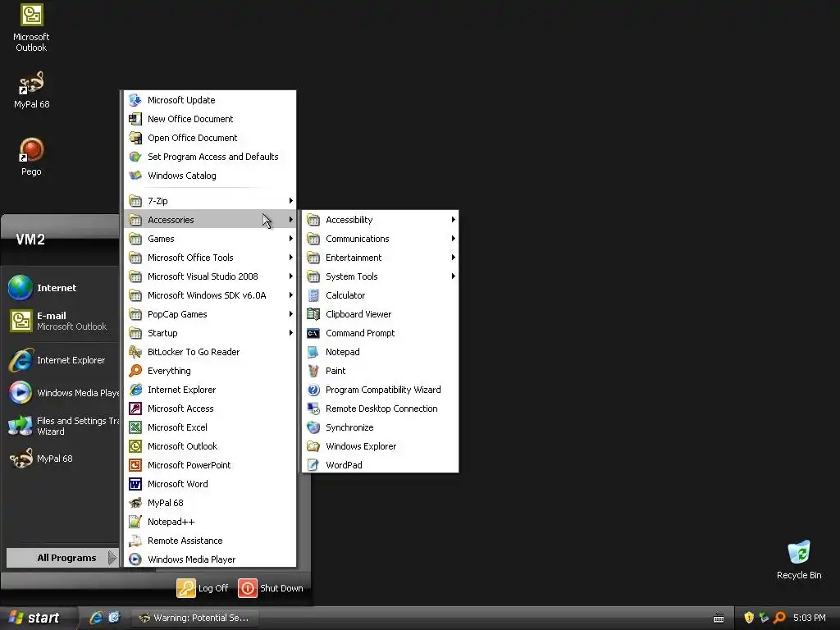Viewport: 840px width, 630px height.
Task: Launch Everything search program
Action: point(210,371)
